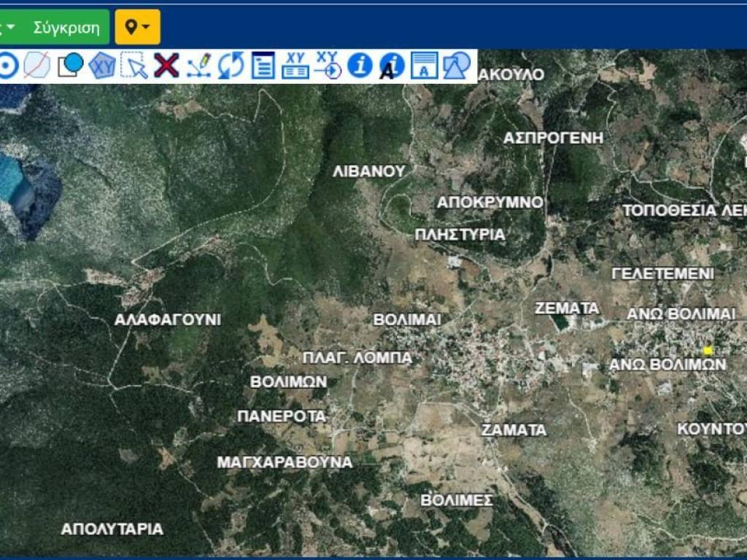Viewport: 747px width, 560px height.
Task: Click the circular target point tool
Action: tap(7, 66)
